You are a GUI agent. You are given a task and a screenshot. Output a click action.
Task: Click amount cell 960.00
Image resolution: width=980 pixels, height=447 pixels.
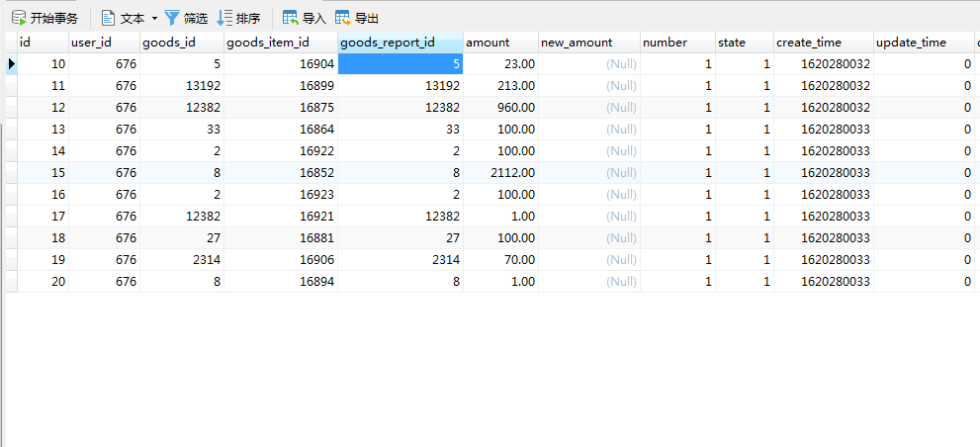(x=500, y=108)
